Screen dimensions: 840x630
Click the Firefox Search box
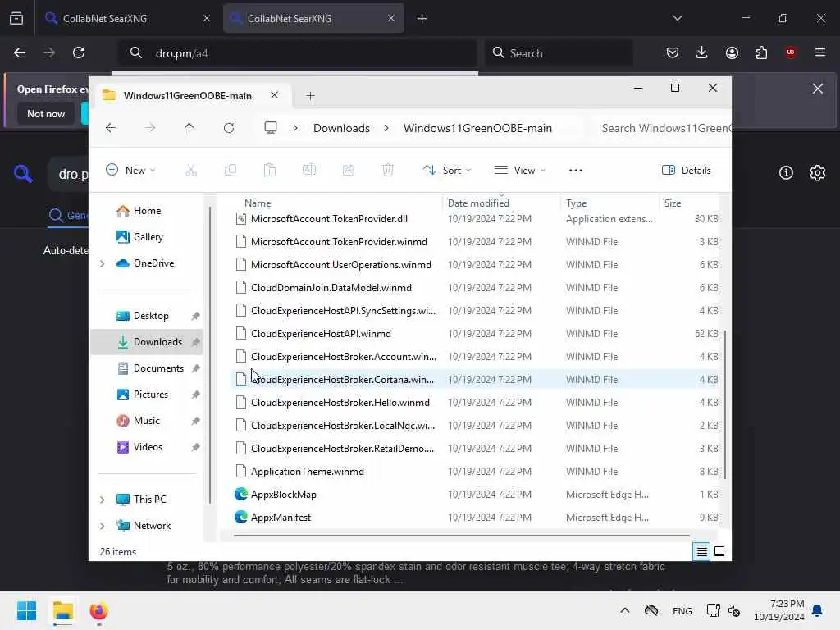[559, 53]
